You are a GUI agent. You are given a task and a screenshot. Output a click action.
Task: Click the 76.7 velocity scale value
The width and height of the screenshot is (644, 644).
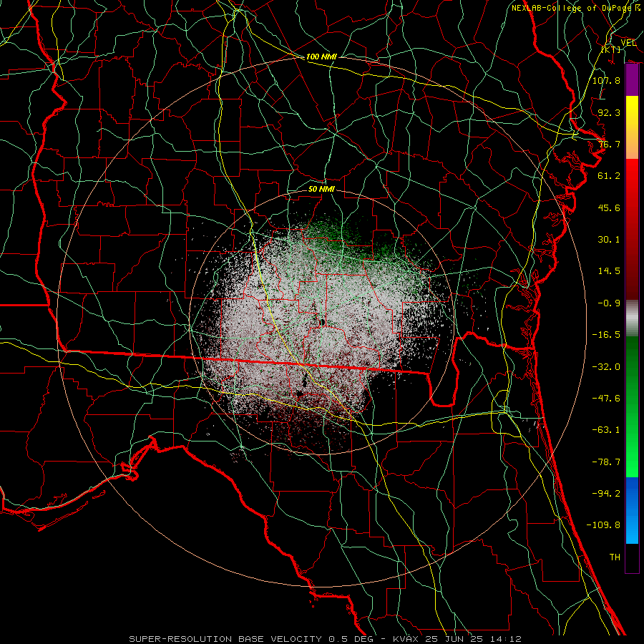pyautogui.click(x=609, y=144)
